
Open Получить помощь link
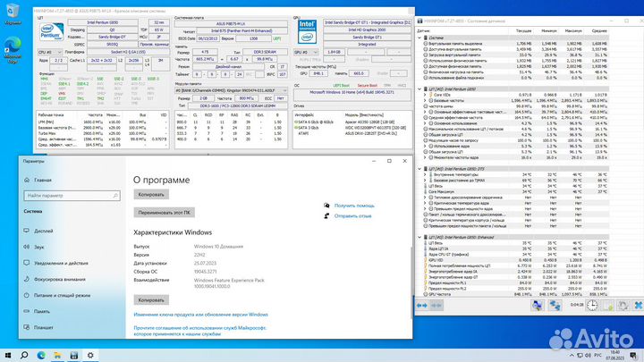point(354,206)
